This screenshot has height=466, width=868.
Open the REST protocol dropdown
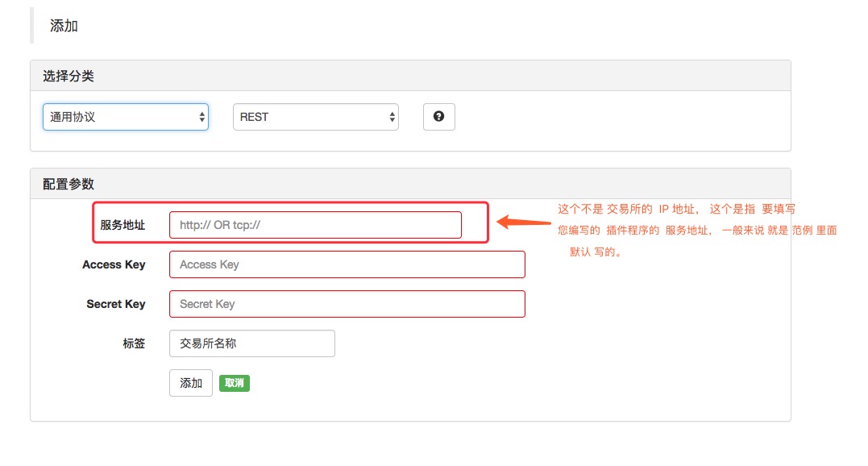(316, 117)
